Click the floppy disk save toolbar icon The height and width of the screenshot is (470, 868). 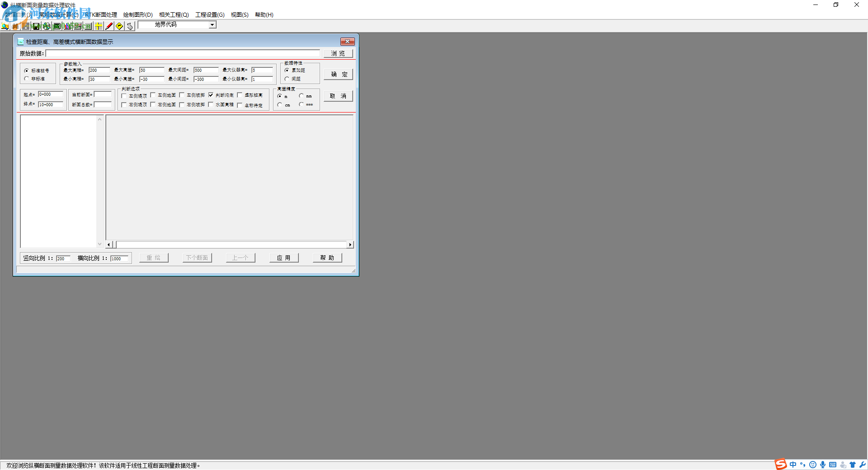coord(36,26)
